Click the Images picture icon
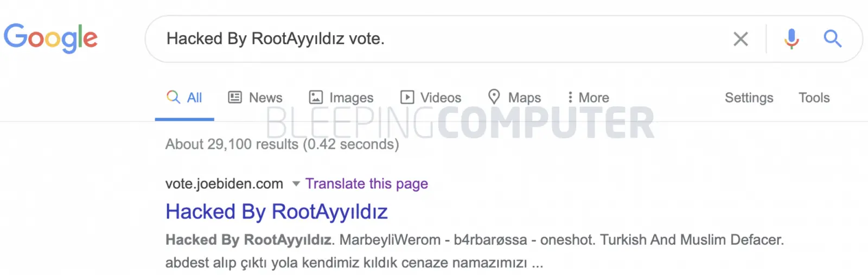 (x=316, y=97)
